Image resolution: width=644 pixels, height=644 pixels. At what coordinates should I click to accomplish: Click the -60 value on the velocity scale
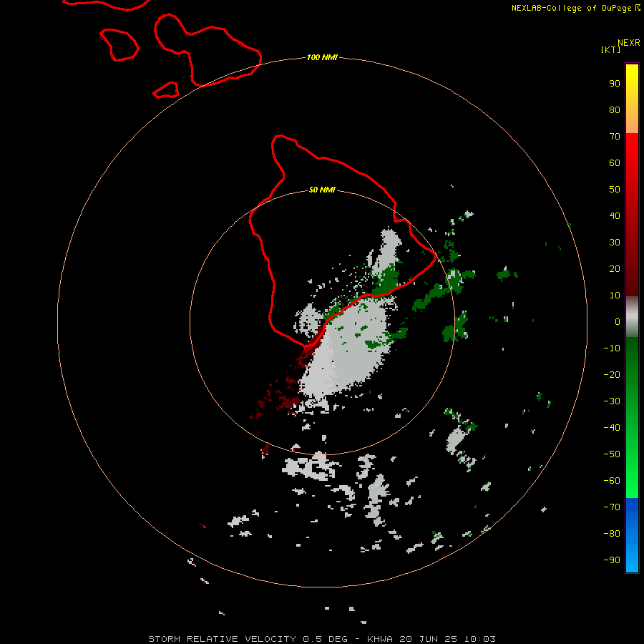pos(612,481)
